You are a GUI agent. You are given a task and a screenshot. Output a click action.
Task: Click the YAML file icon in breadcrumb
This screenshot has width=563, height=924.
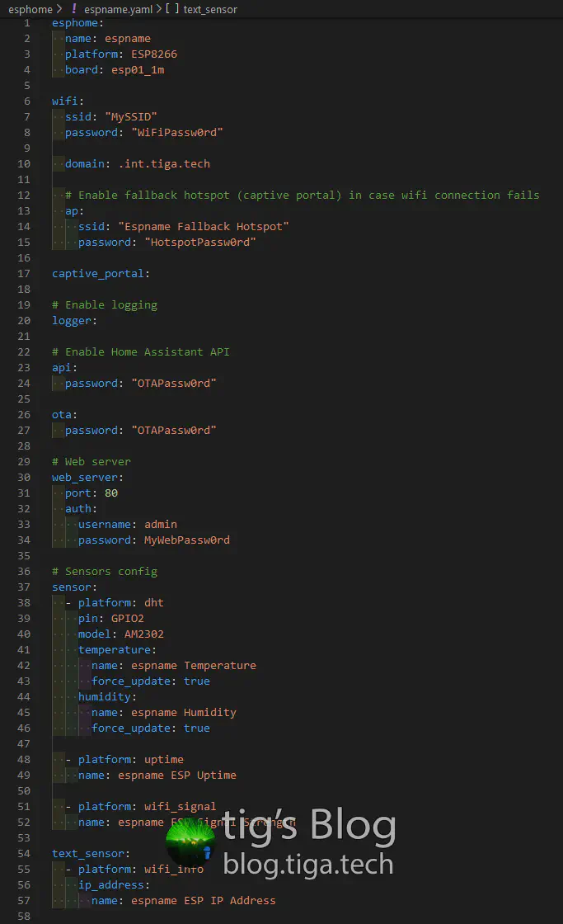(x=74, y=9)
